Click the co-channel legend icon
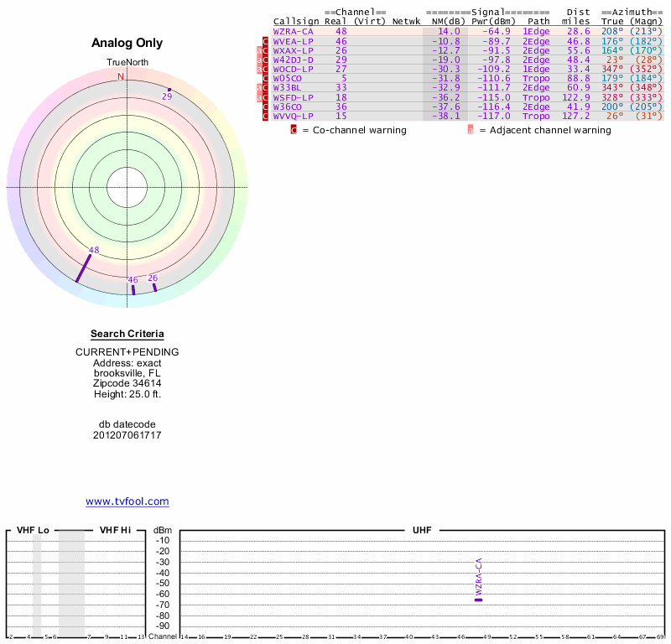 [x=294, y=130]
